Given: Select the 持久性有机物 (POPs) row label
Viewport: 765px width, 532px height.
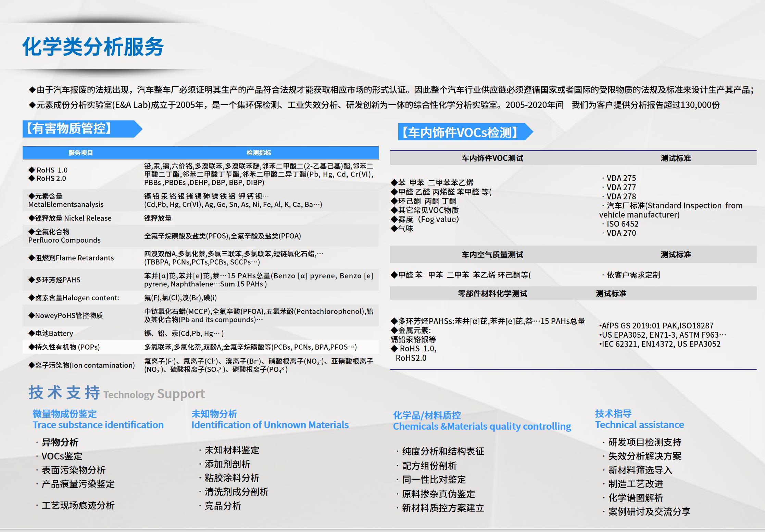Looking at the screenshot, I should click(x=64, y=347).
